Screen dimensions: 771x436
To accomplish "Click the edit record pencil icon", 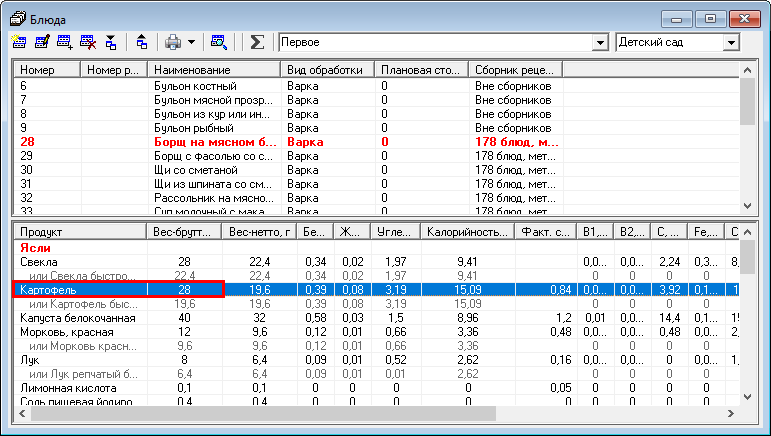I will [x=42, y=43].
